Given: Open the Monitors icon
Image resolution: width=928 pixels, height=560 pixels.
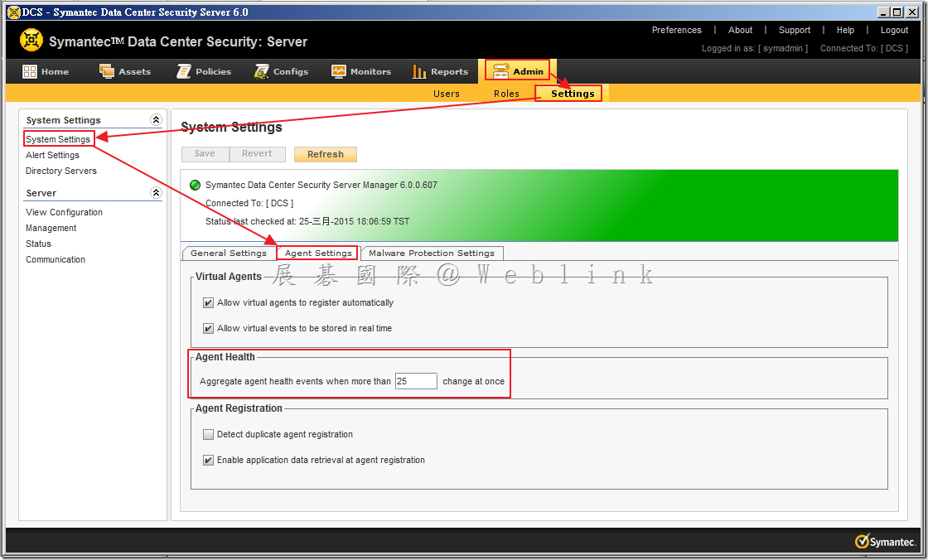Looking at the screenshot, I should pyautogui.click(x=339, y=71).
